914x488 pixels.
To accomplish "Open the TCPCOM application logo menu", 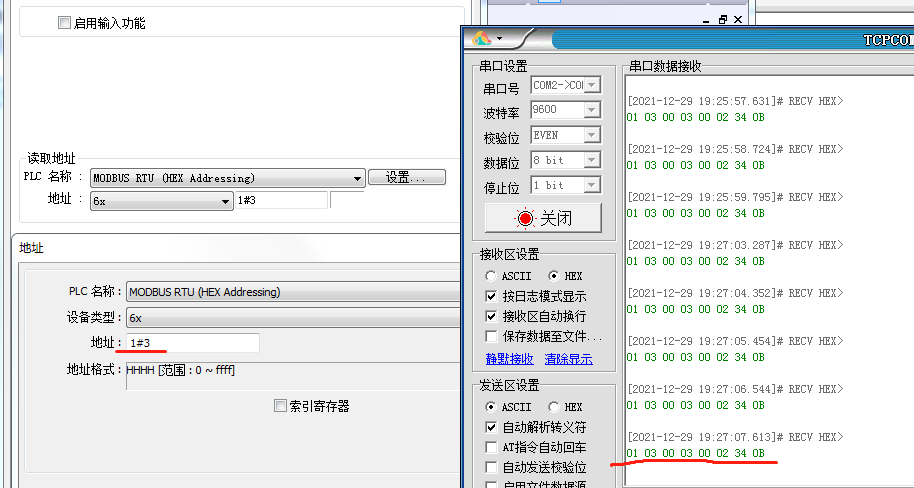I will click(x=487, y=38).
